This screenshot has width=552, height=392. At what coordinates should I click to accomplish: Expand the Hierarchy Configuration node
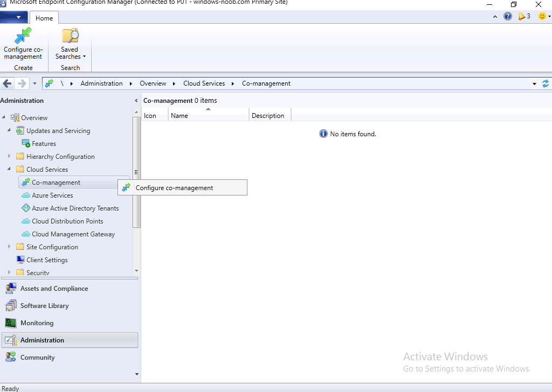pyautogui.click(x=9, y=156)
